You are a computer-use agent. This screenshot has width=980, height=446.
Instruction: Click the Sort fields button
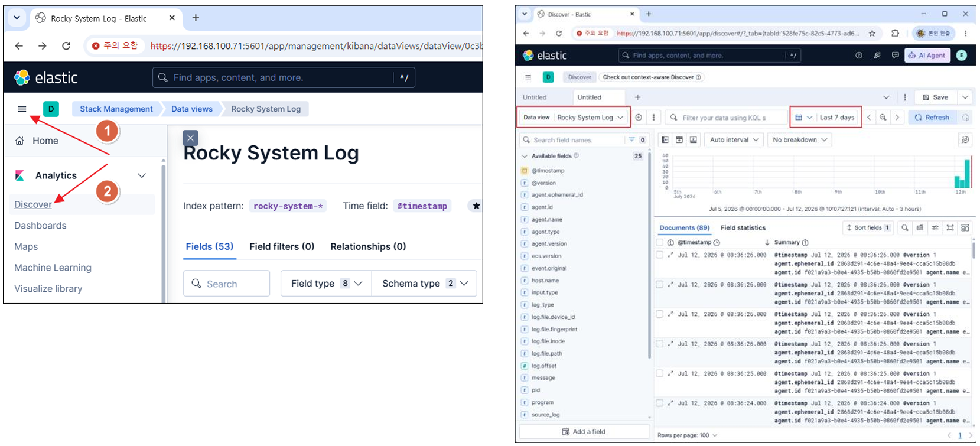coord(868,227)
